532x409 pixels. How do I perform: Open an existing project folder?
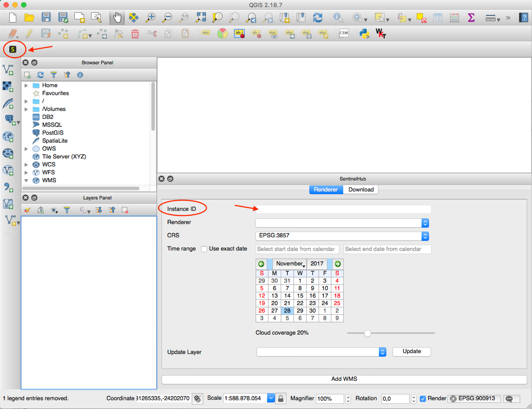coord(29,18)
